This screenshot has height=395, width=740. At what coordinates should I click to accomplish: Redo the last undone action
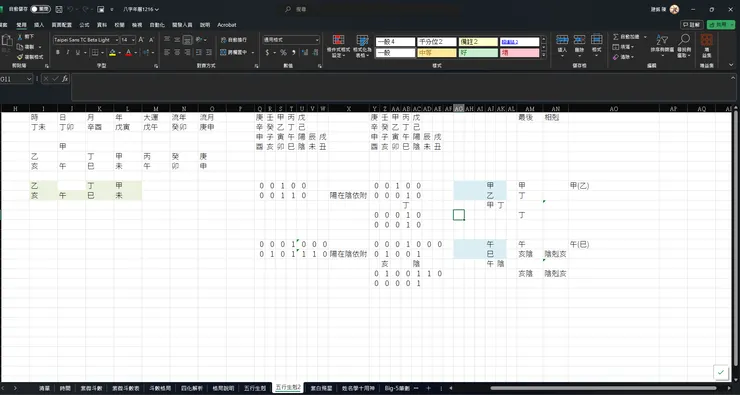[x=85, y=9]
